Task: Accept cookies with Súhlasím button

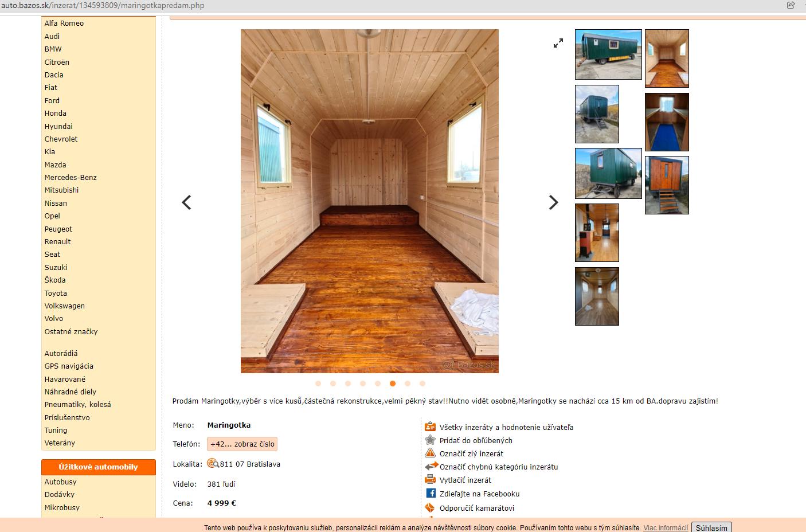Action: click(x=711, y=527)
